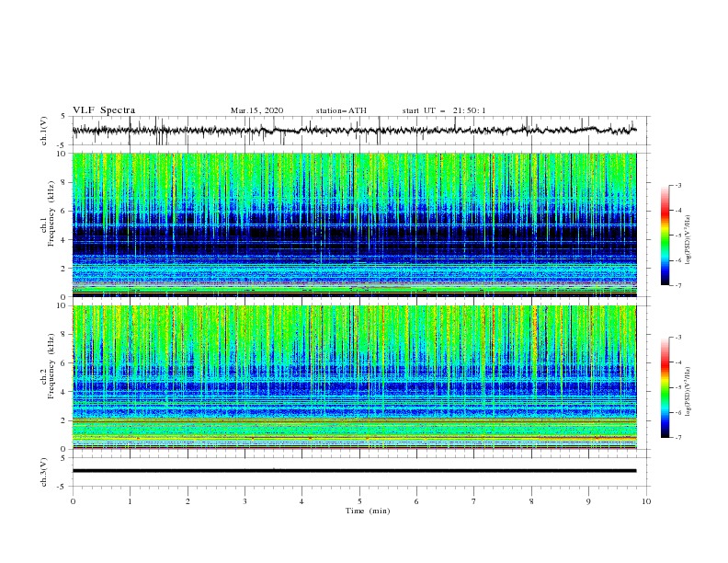Click the "-5" tick on ch.3(V) axis
The image size is (728, 563).
click(x=63, y=488)
